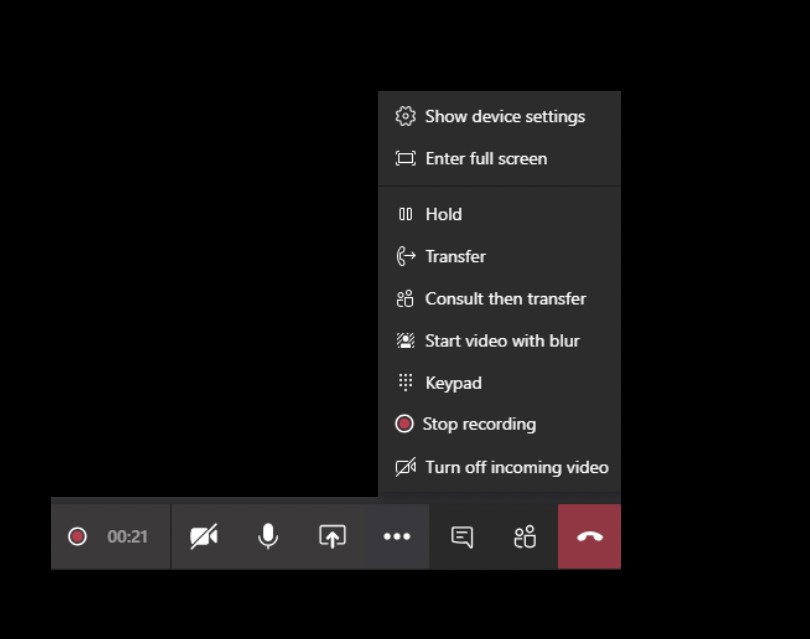Open the chat conversation panel
This screenshot has height=639, width=810.
click(x=461, y=537)
